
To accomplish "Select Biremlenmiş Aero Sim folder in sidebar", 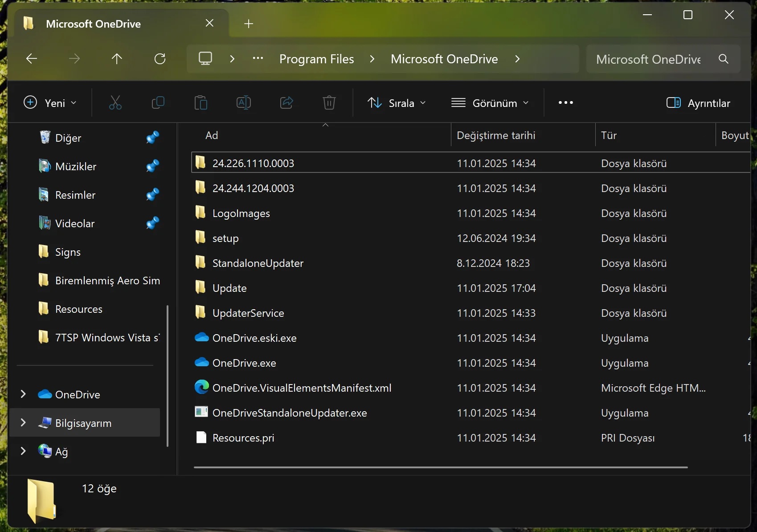I will pos(85,280).
